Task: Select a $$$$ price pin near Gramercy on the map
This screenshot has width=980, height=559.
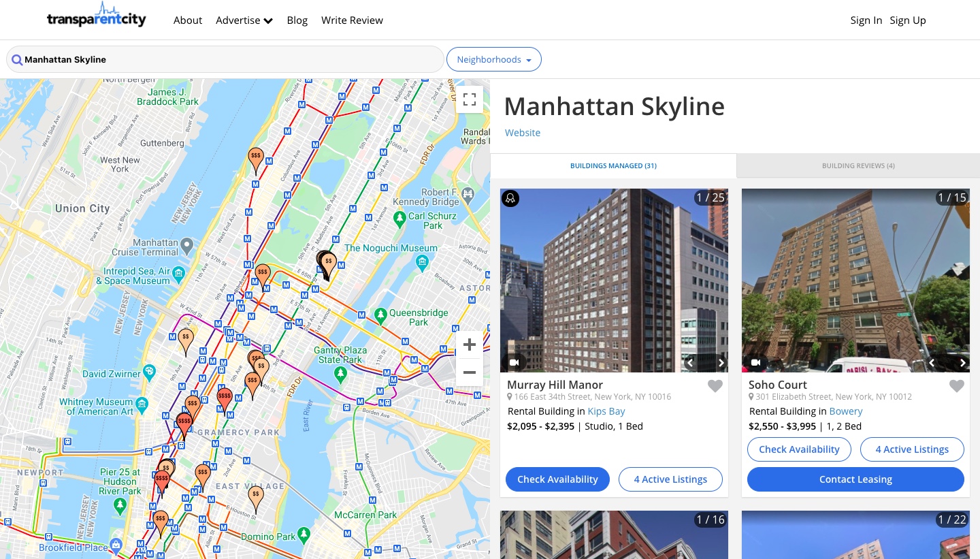Action: click(184, 419)
